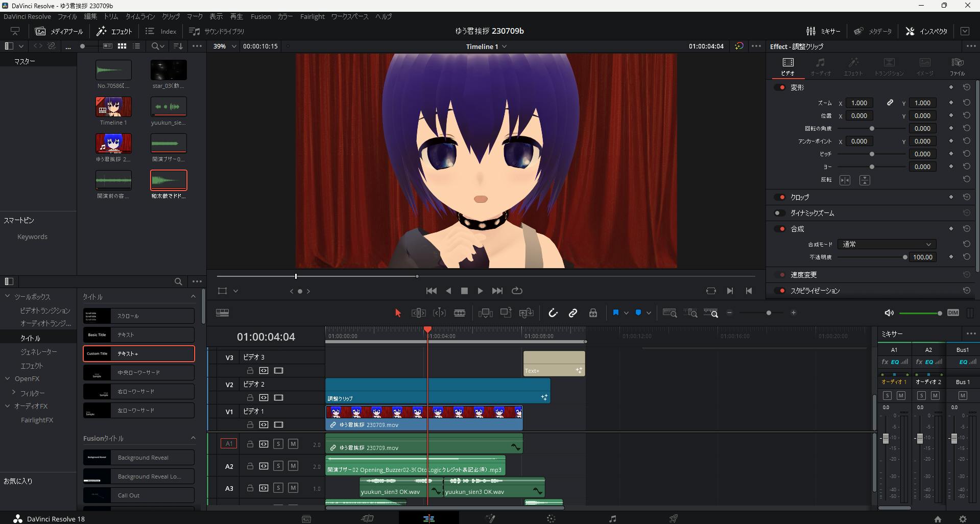Switch to the オーディオ inspector tab

820,66
